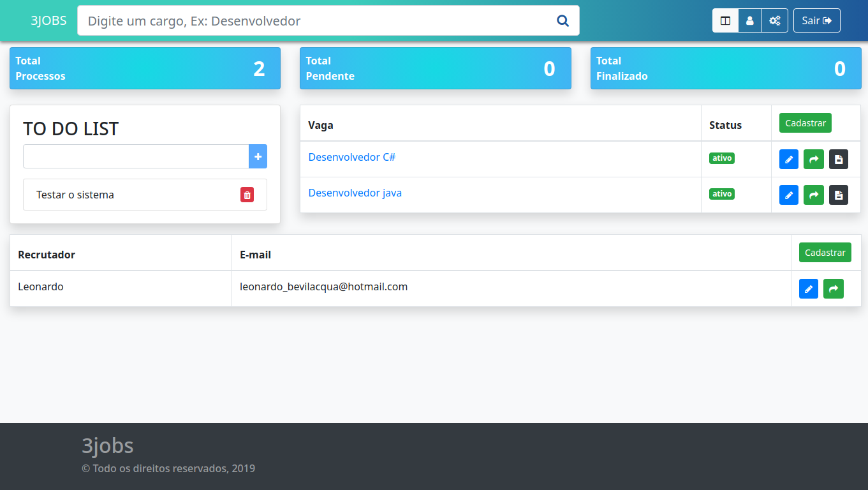Click the Total Processos card

(x=145, y=68)
